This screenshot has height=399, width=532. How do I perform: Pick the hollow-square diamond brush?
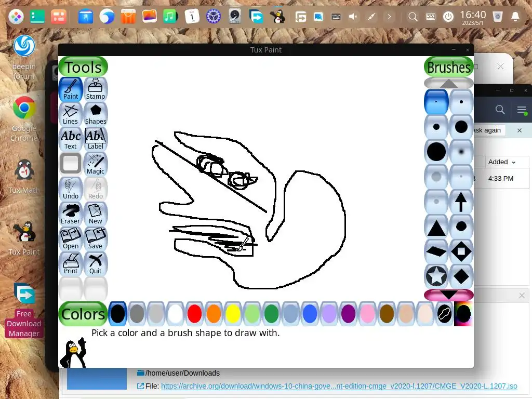point(461,251)
